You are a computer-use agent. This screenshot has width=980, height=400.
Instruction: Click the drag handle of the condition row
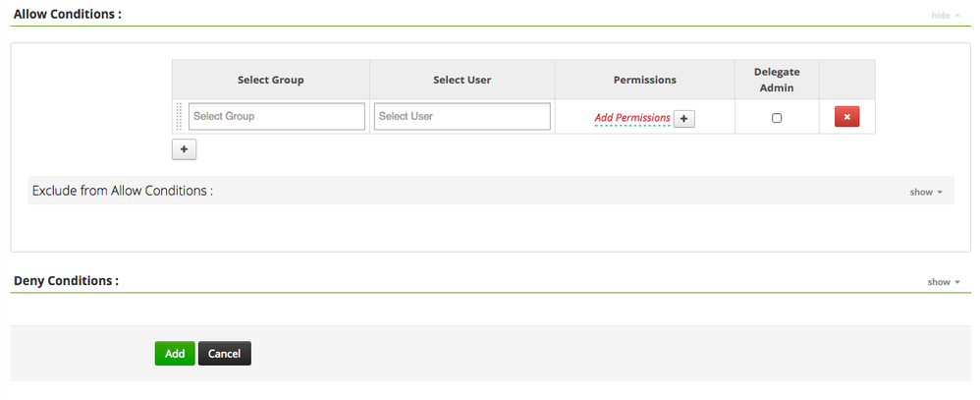pos(179,117)
